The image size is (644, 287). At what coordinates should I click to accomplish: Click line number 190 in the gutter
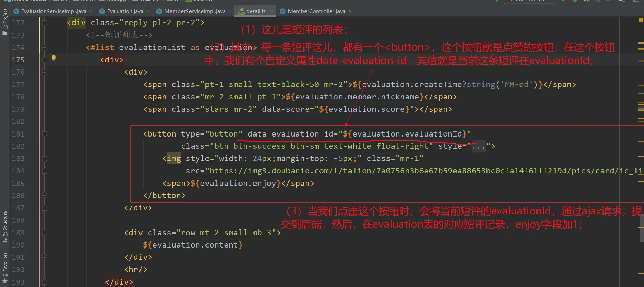click(18, 245)
